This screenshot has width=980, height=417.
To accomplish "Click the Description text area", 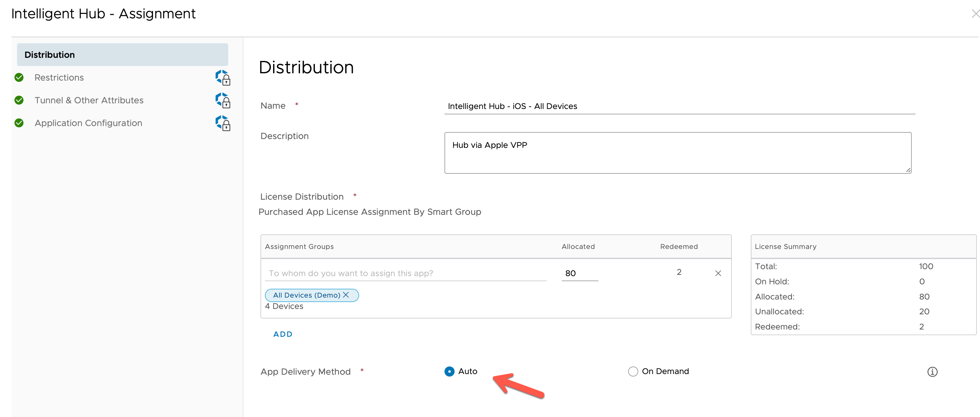I will 677,153.
